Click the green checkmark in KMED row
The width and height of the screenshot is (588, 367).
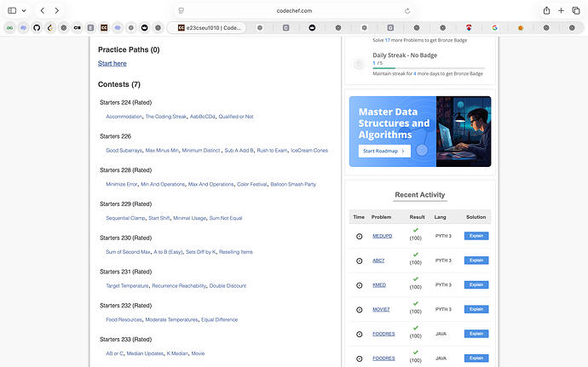coord(416,279)
